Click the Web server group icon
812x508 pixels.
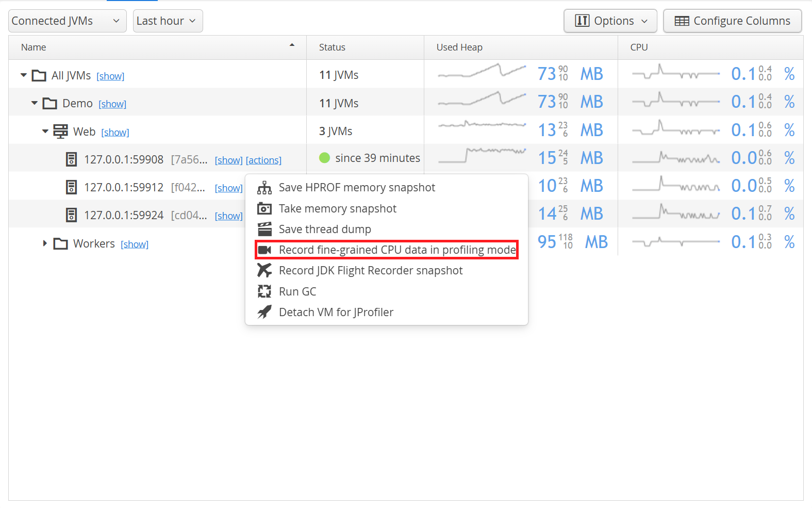(61, 132)
